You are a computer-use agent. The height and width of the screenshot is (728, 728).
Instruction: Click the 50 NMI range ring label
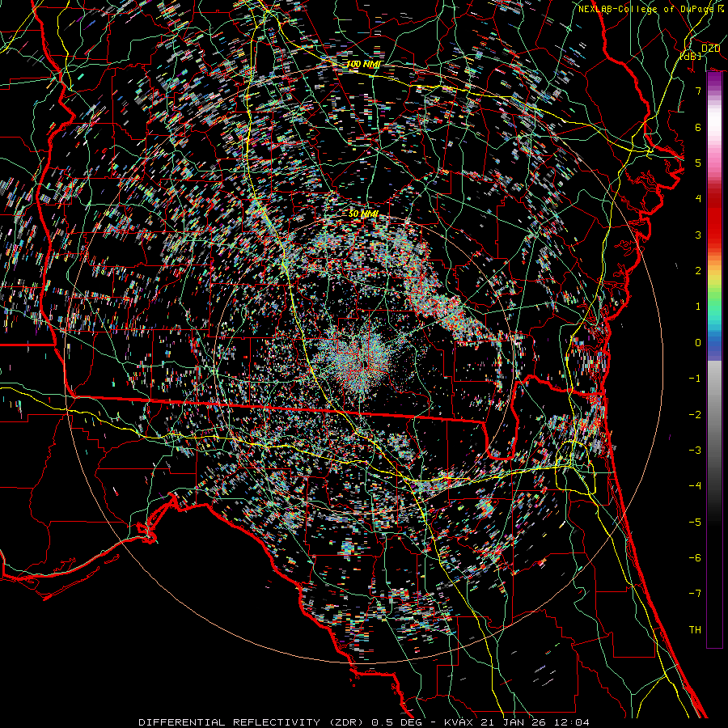363,214
